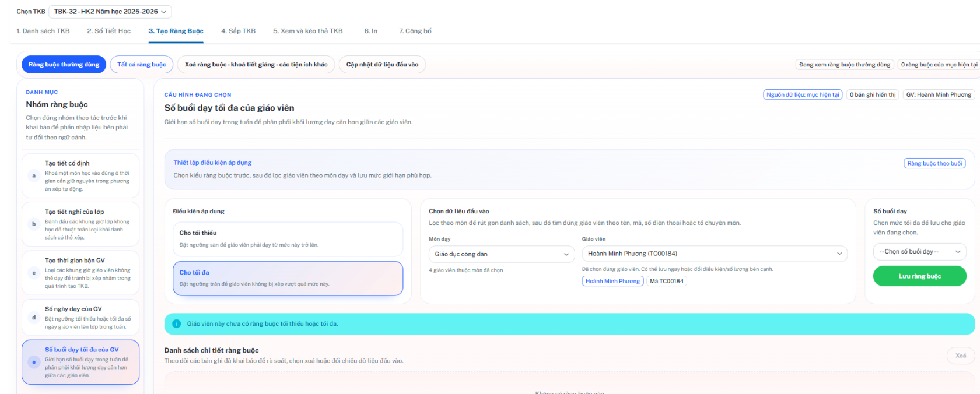Screen dimensions: 980x394
Task: Click the Số buổi dạy tối đa của giáo viên heading
Action: click(229, 108)
